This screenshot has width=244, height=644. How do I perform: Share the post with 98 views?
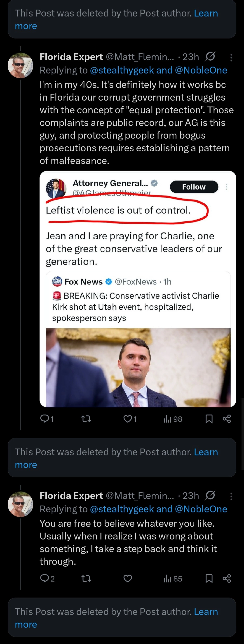(227, 419)
